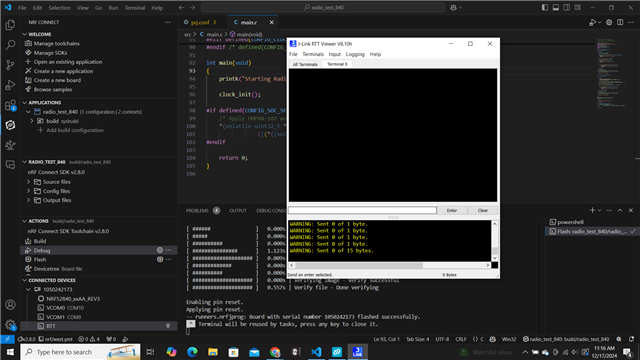The image size is (640, 360).
Task: Toggle the panel layout icon in title bar
Action: (x=556, y=7)
